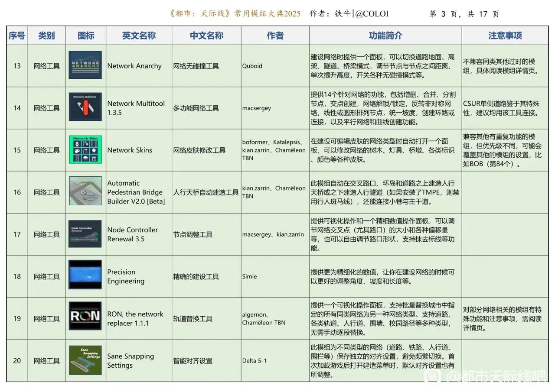Click the Network Multitool mod icon
The width and height of the screenshot is (555, 392).
85,107
